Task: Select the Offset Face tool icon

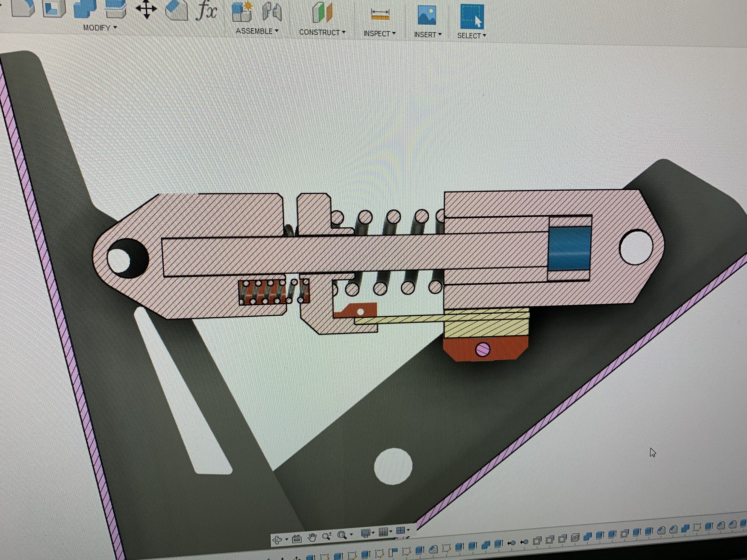Action: coord(116,9)
